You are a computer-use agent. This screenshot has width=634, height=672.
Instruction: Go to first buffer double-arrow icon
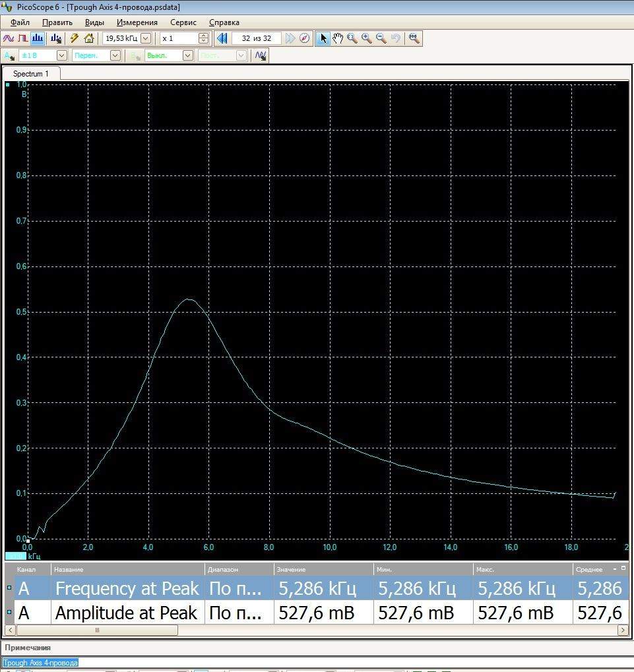point(222,38)
